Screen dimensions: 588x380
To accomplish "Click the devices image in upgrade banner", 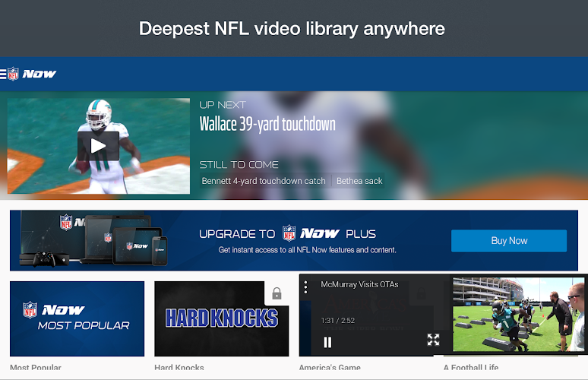I will click(93, 239).
